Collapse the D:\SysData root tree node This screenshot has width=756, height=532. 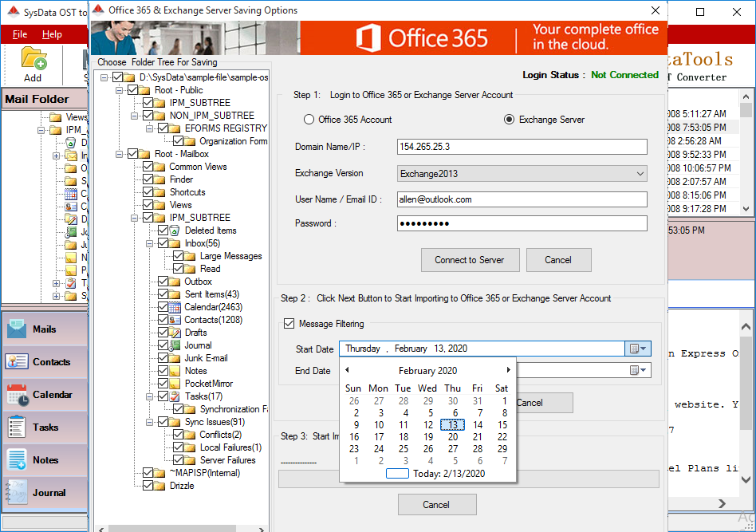coord(104,77)
